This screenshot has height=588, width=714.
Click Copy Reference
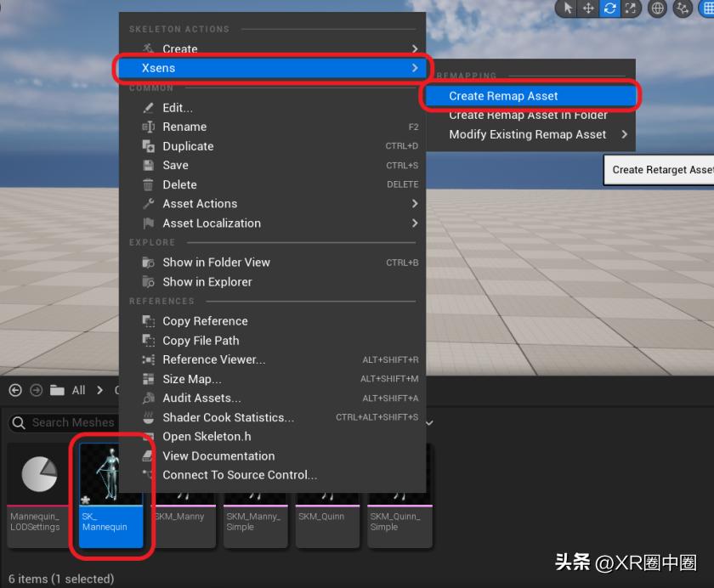pyautogui.click(x=273, y=321)
